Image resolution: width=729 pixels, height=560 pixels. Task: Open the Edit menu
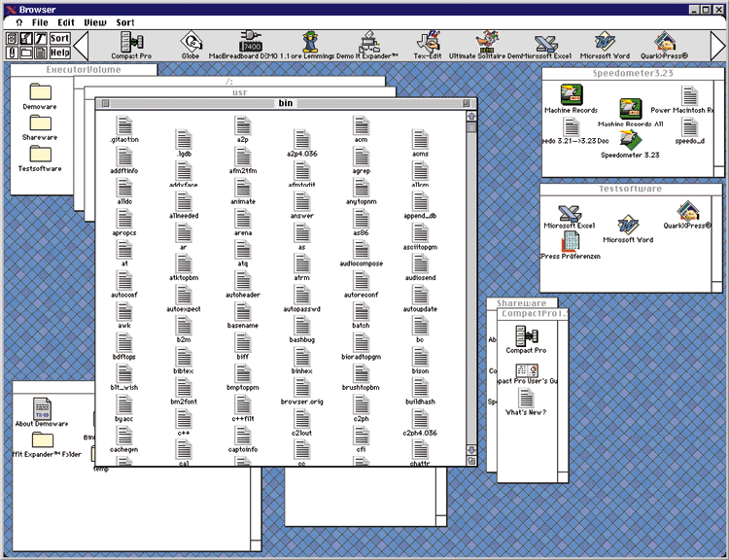66,22
